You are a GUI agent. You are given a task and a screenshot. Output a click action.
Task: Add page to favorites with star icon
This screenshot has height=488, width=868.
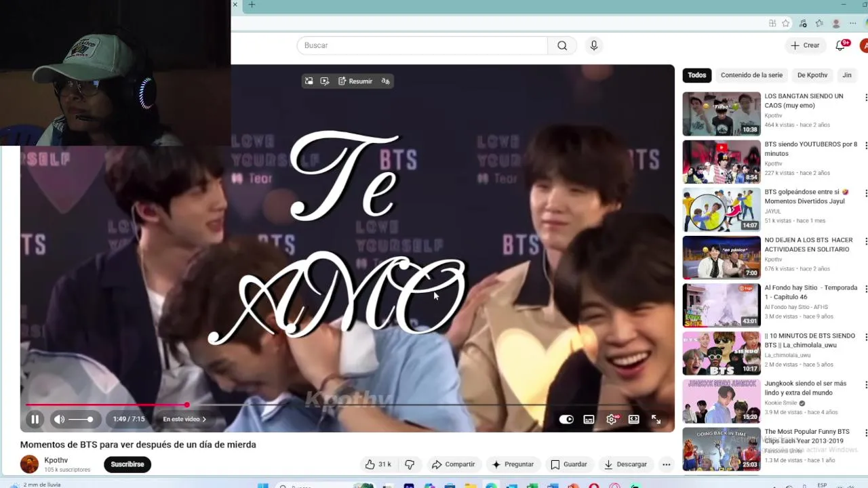click(786, 23)
